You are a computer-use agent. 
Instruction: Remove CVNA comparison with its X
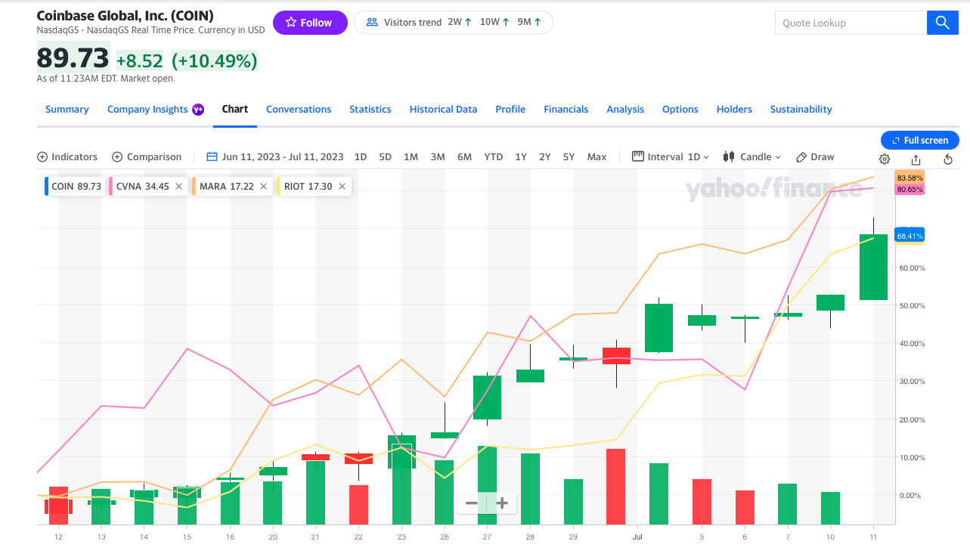click(x=178, y=186)
